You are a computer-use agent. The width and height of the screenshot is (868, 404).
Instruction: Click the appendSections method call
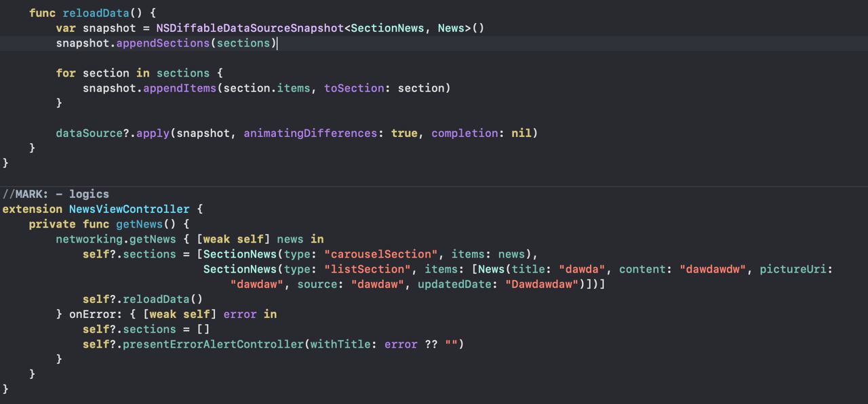tap(163, 43)
